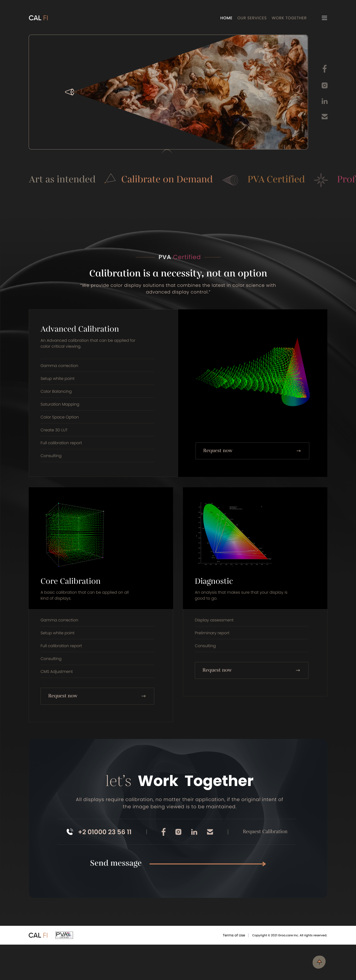The height and width of the screenshot is (980, 356).
Task: Open the hamburger menu icon
Action: pyautogui.click(x=324, y=18)
